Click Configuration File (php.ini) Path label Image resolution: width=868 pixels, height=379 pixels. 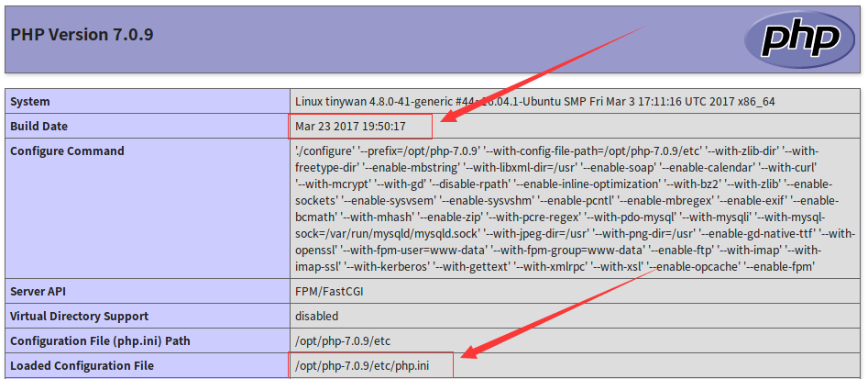click(x=100, y=340)
